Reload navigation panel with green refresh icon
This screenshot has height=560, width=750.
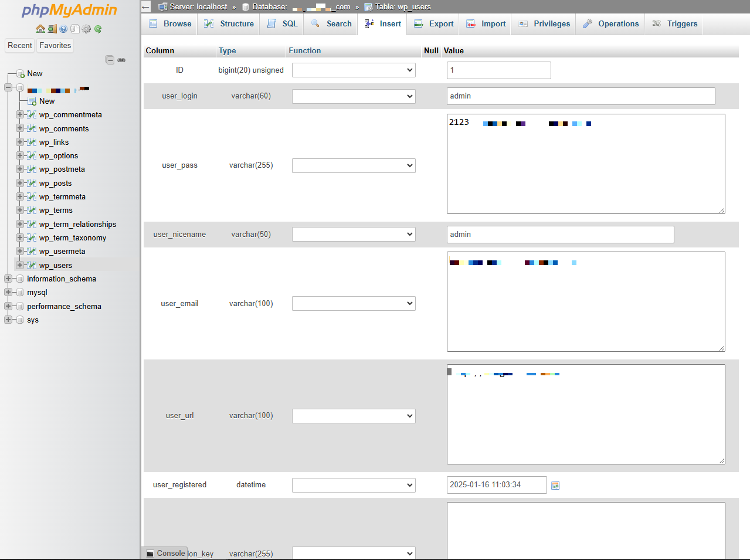click(x=98, y=29)
